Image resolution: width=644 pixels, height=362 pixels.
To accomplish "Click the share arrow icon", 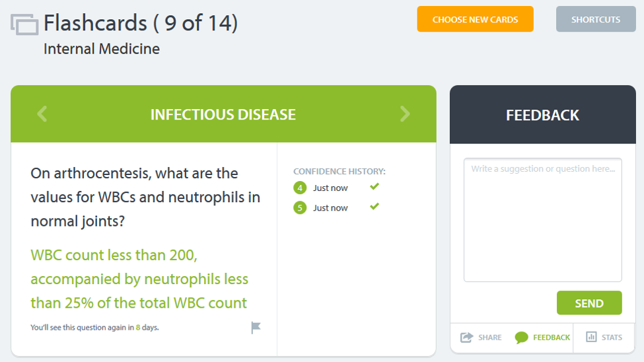I will tap(466, 338).
